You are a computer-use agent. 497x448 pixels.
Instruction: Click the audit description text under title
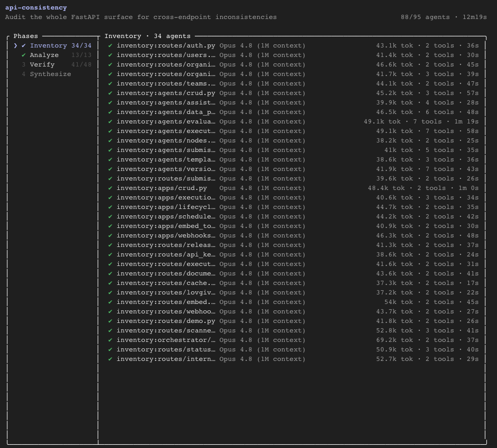click(x=140, y=17)
